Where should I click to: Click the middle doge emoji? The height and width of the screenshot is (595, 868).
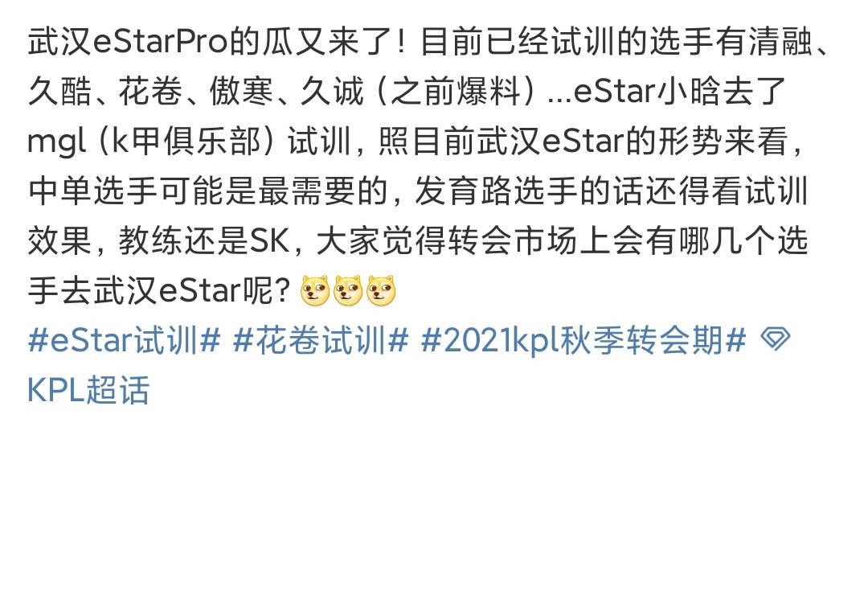(348, 291)
